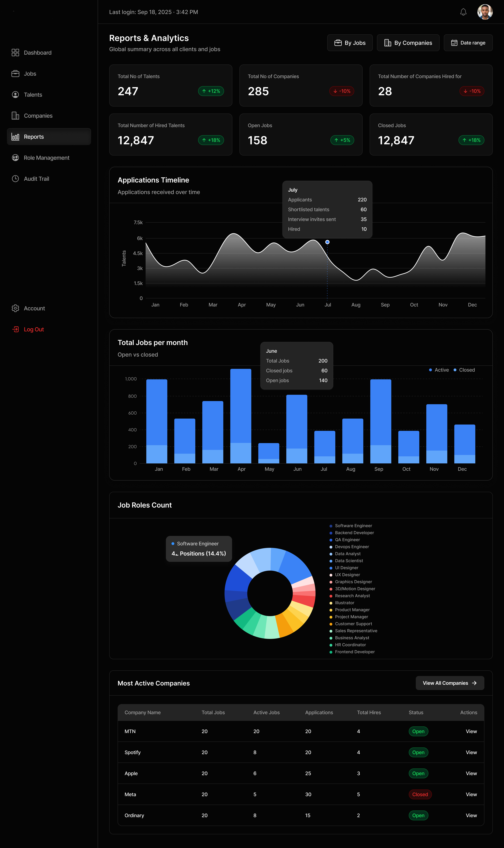504x848 pixels.
Task: Click the Log Out link
Action: click(x=34, y=329)
